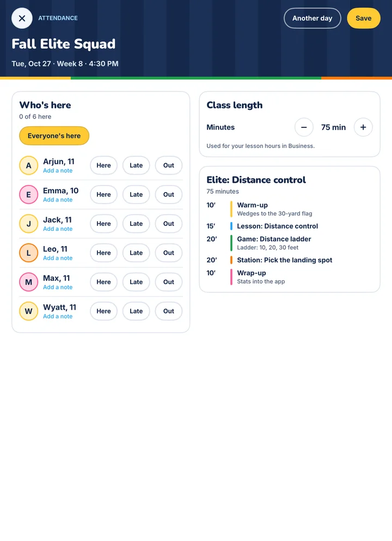Click the Stats into the app note
This screenshot has width=392, height=541.
(261, 281)
